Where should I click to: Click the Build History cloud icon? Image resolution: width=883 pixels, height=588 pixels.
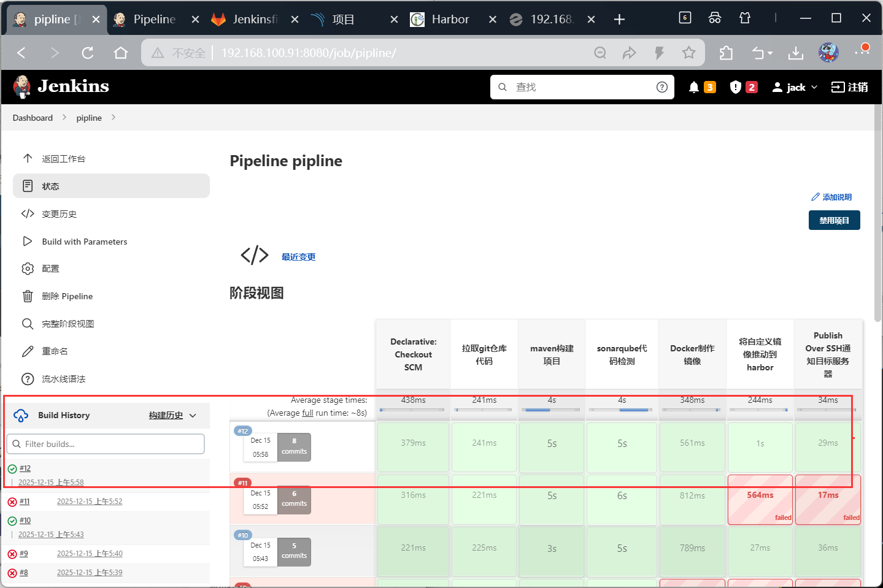pos(21,416)
